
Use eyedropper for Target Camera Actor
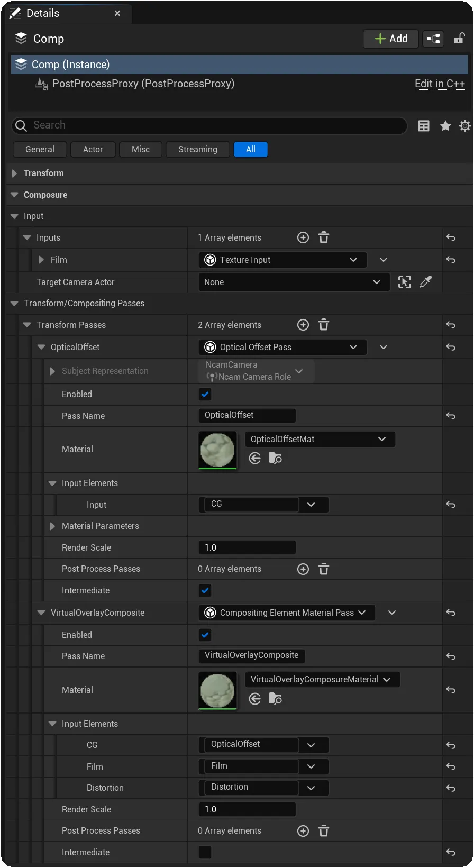tap(425, 282)
